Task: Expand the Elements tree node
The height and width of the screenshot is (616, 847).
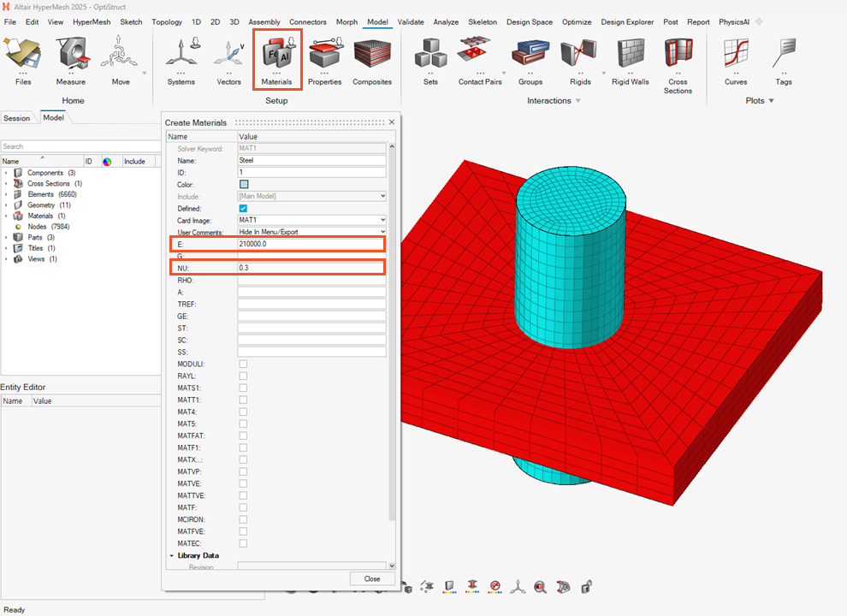Action: pyautogui.click(x=6, y=194)
